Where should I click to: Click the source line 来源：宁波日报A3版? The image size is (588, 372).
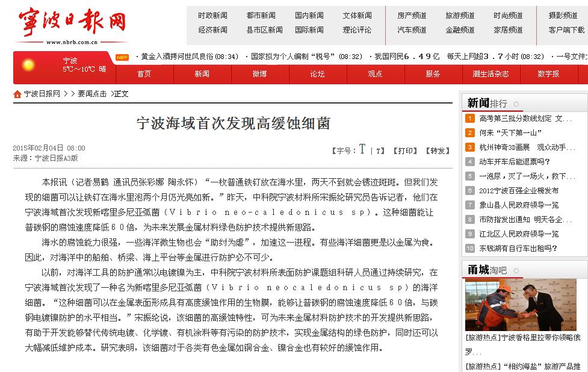pyautogui.click(x=45, y=158)
